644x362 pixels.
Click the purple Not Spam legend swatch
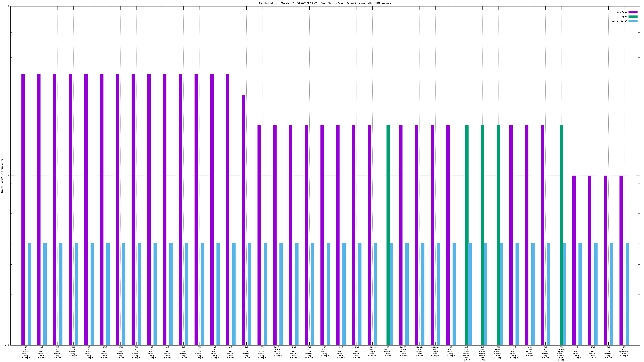point(633,12)
